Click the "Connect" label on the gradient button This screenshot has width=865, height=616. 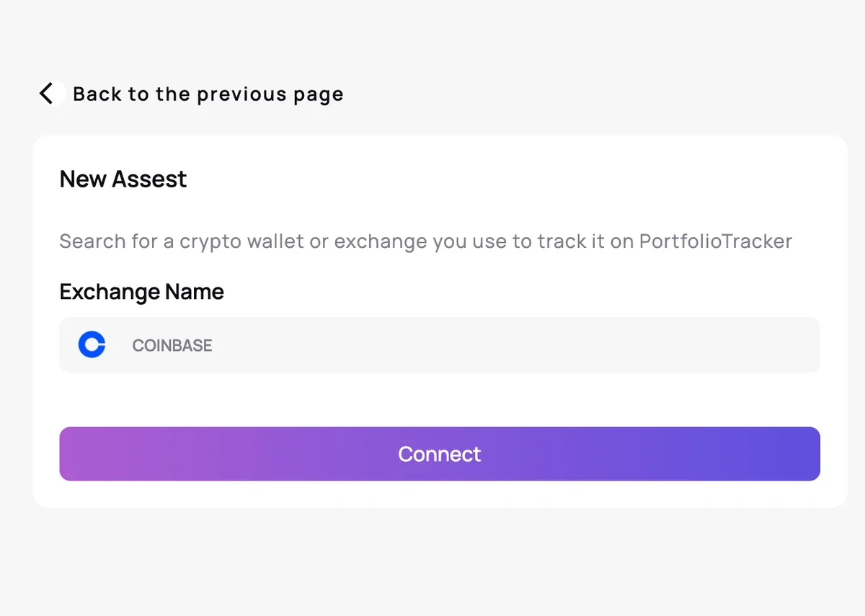tap(440, 454)
